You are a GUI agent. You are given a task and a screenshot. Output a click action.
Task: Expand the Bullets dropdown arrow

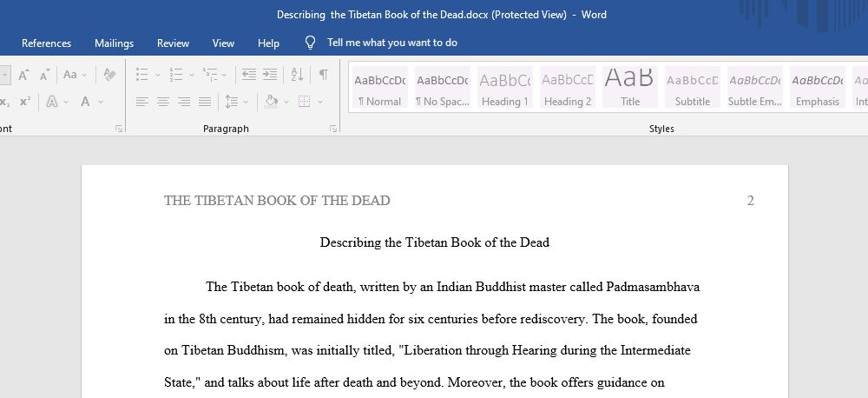click(x=157, y=75)
